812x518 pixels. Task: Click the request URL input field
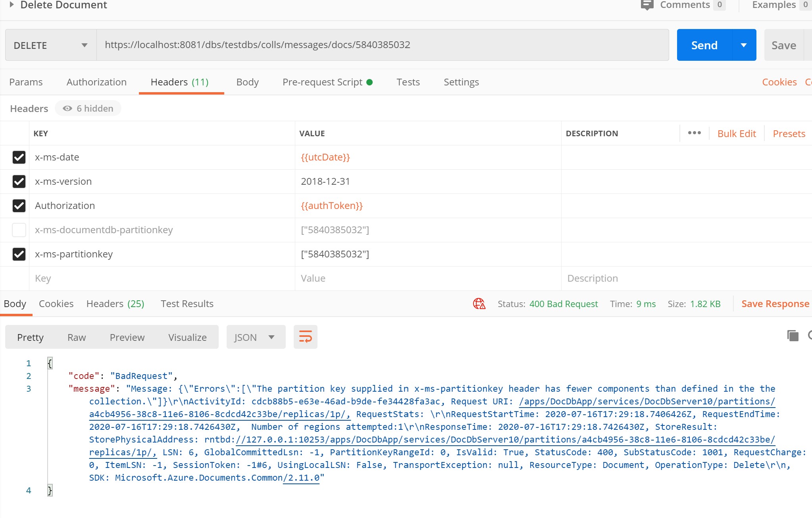pyautogui.click(x=383, y=45)
